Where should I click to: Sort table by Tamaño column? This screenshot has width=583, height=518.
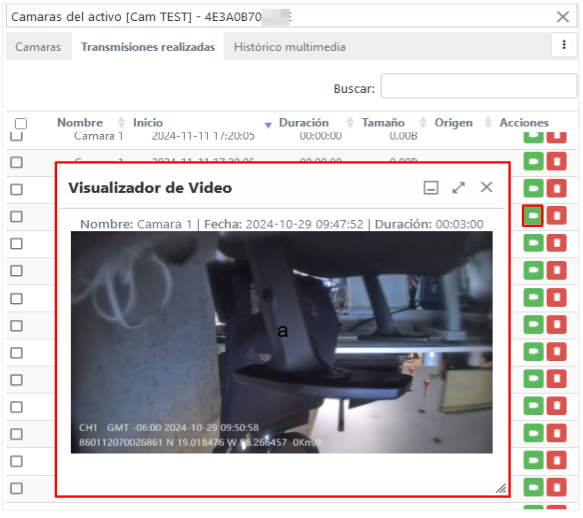tap(383, 123)
